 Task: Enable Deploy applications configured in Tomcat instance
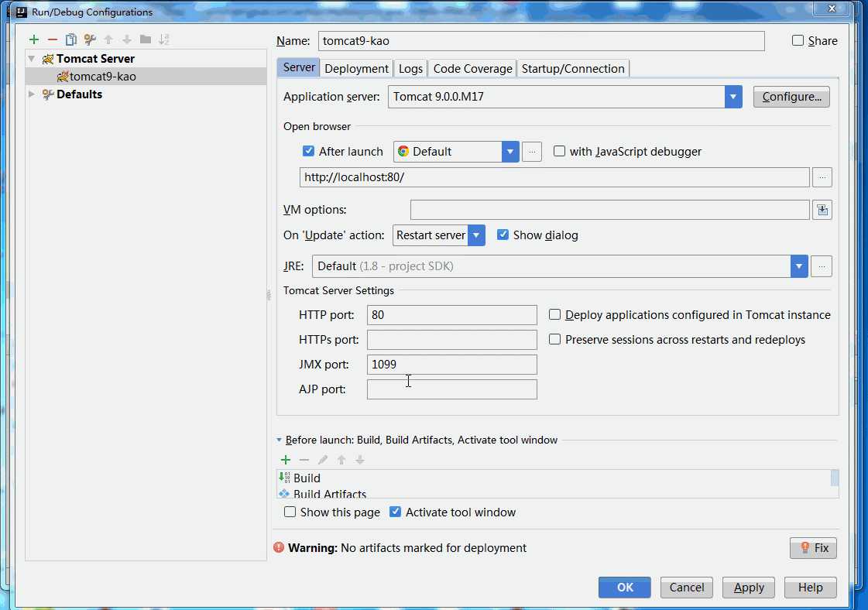click(554, 314)
